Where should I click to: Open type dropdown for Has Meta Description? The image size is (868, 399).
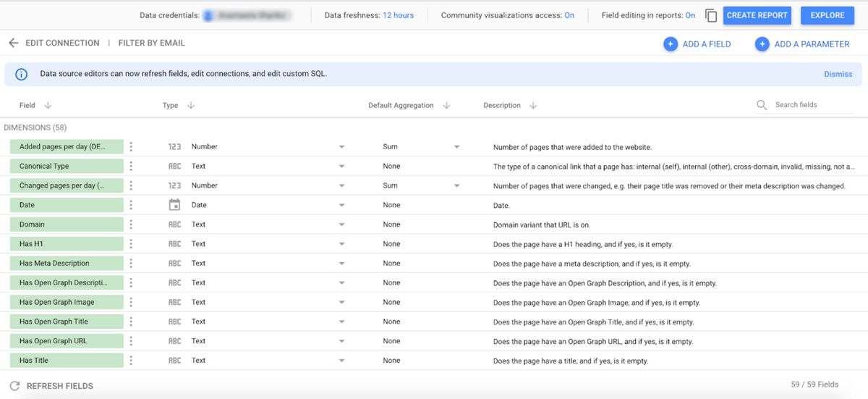click(x=341, y=264)
